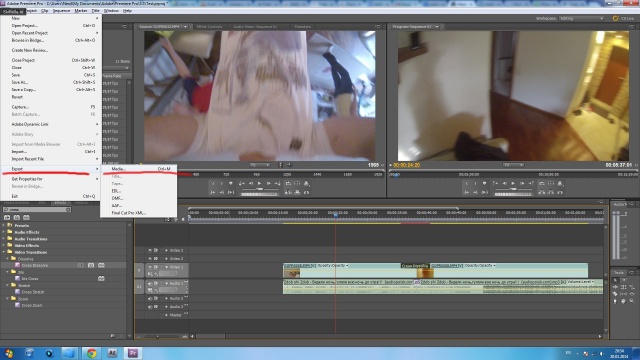Open the Workspace Editing dropdown
This screenshot has width=640, height=360.
[x=582, y=18]
